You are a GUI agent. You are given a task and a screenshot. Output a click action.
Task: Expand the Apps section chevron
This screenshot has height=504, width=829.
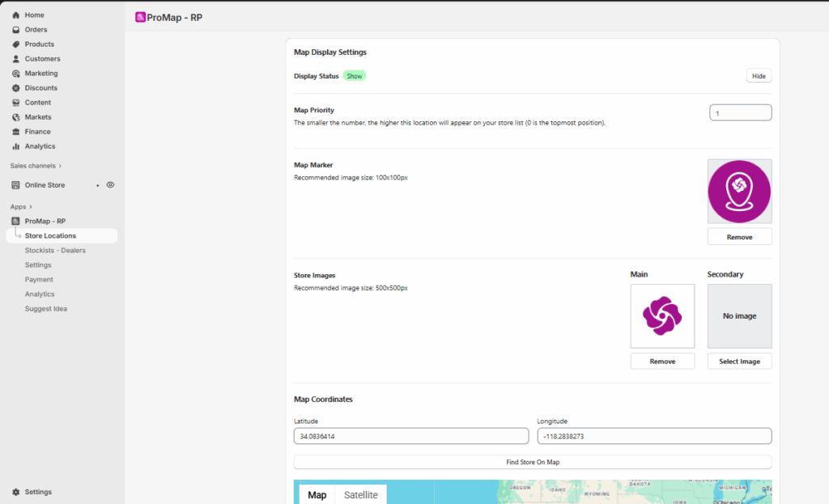click(x=31, y=207)
